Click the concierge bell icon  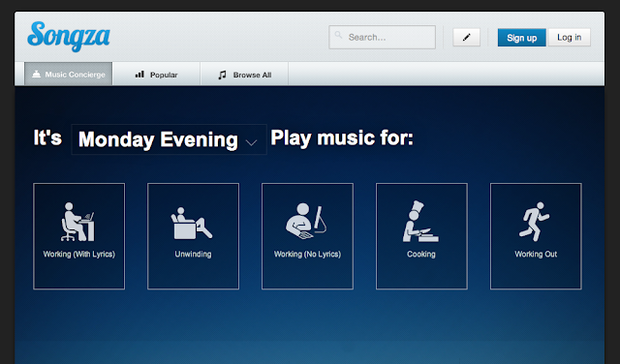point(37,74)
